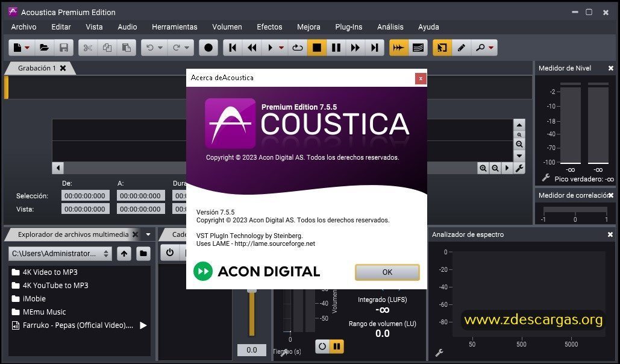620x364 pixels.
Task: Select the Zoom magnifier tool
Action: [x=480, y=48]
